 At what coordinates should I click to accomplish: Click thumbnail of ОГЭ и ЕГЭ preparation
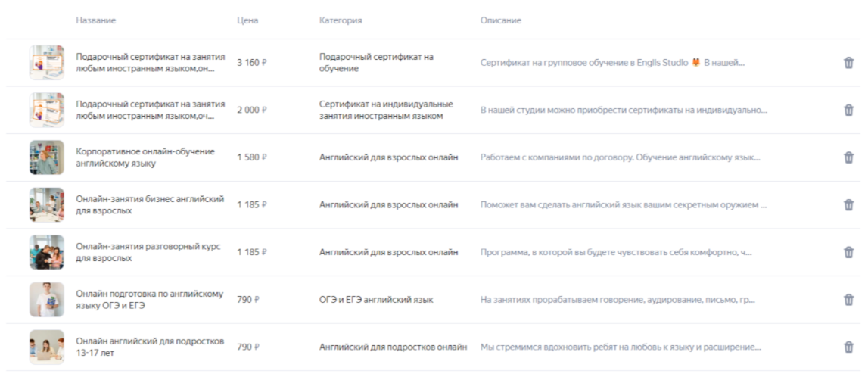pyautogui.click(x=46, y=300)
